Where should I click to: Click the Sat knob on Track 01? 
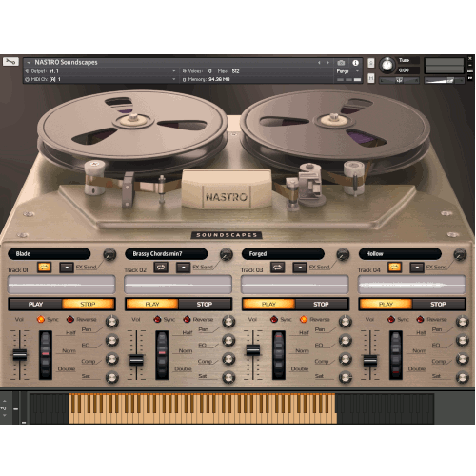(112, 377)
